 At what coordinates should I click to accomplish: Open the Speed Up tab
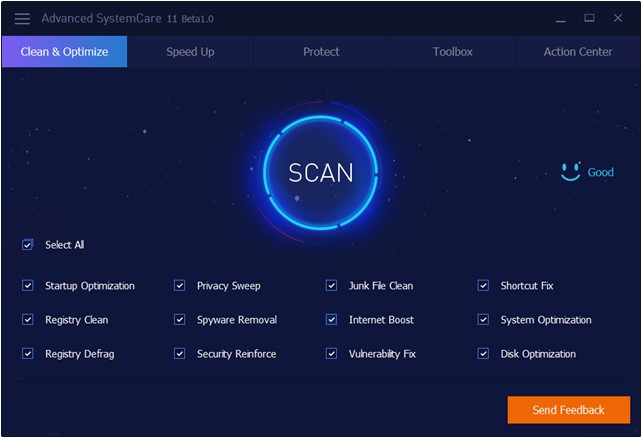pos(190,52)
